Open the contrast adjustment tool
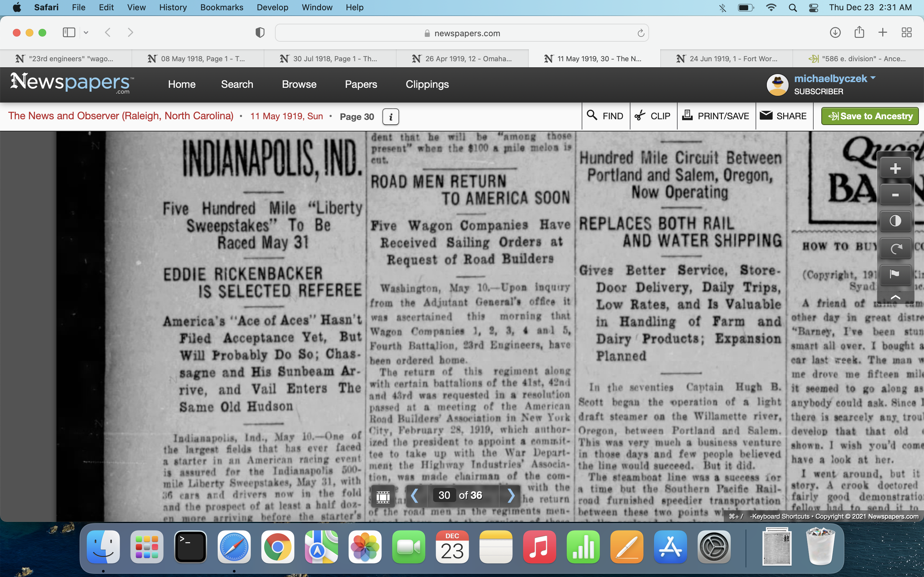This screenshot has height=577, width=924. (x=895, y=221)
